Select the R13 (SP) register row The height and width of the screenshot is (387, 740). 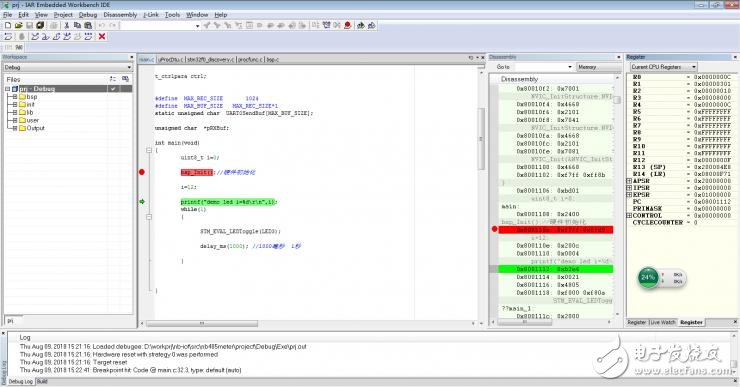[682, 167]
